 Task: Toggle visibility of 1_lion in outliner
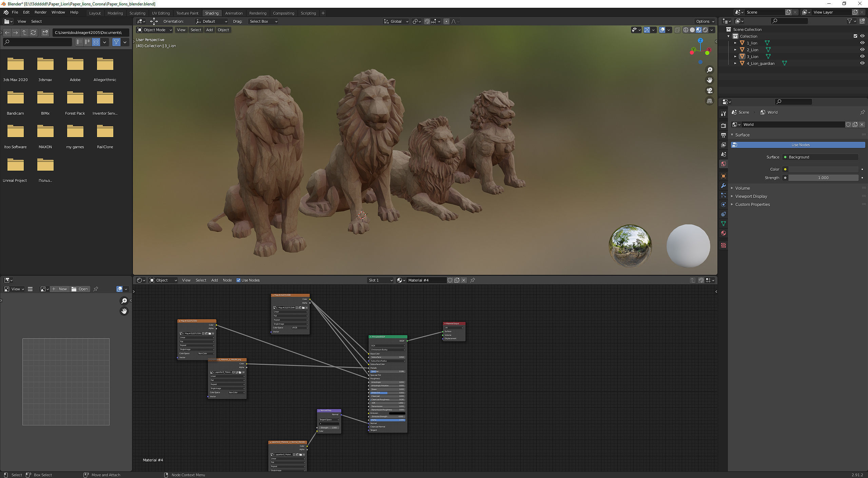[862, 43]
